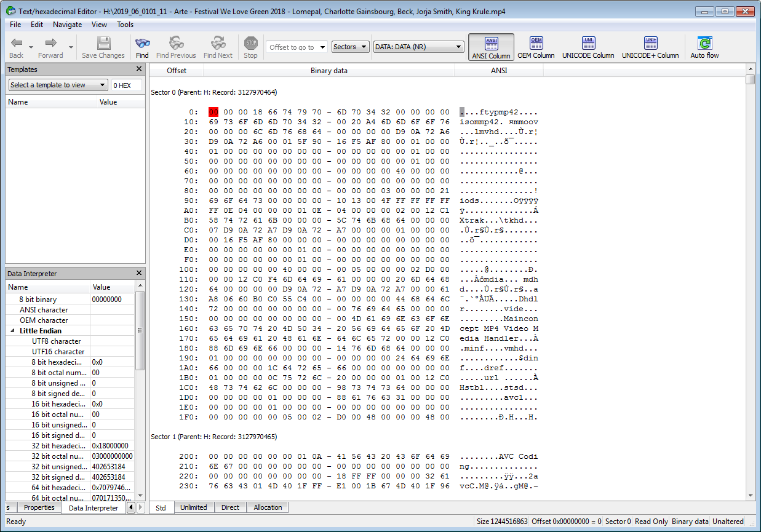Toggle the ANSI Column button
761x532 pixels.
[491, 47]
